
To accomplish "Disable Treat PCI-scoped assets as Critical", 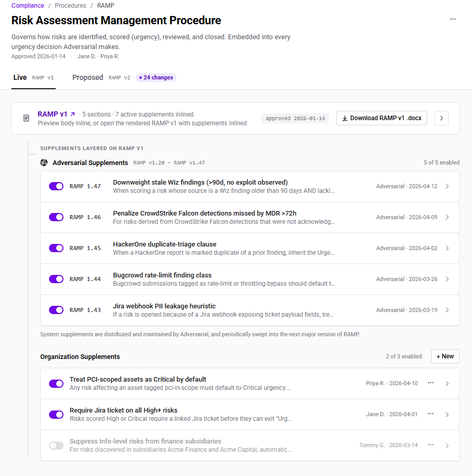I will pos(56,384).
